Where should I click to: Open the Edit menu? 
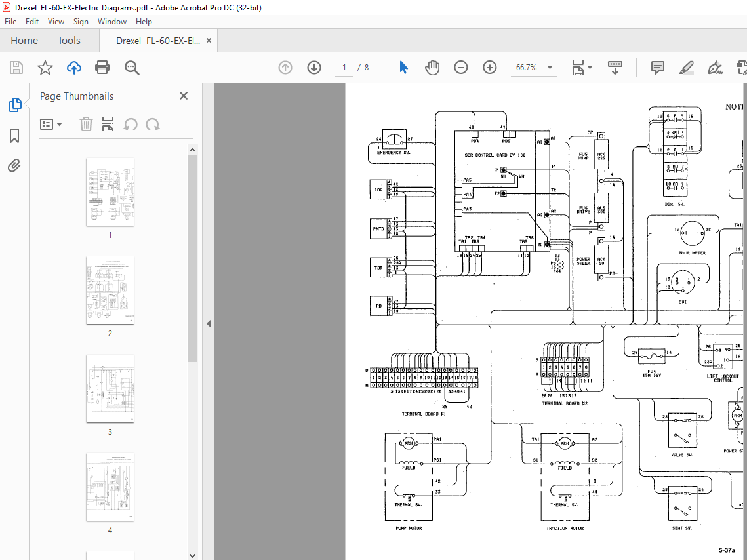[32, 22]
